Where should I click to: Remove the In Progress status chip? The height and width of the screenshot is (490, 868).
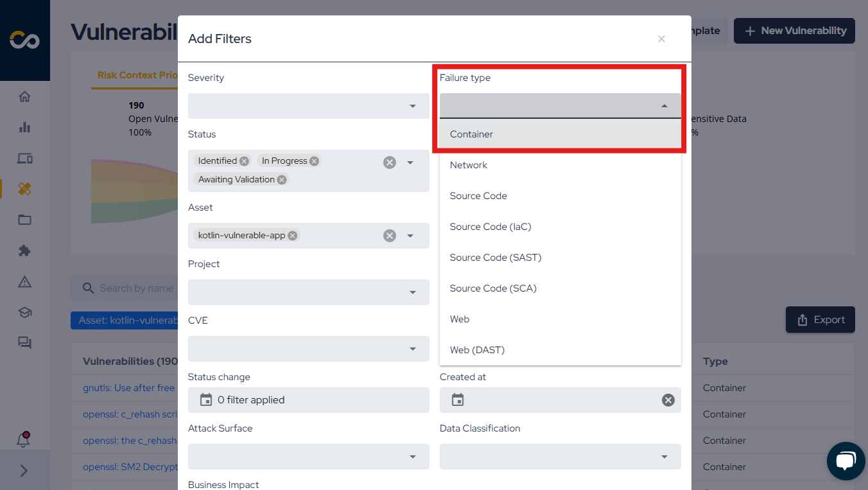[314, 161]
